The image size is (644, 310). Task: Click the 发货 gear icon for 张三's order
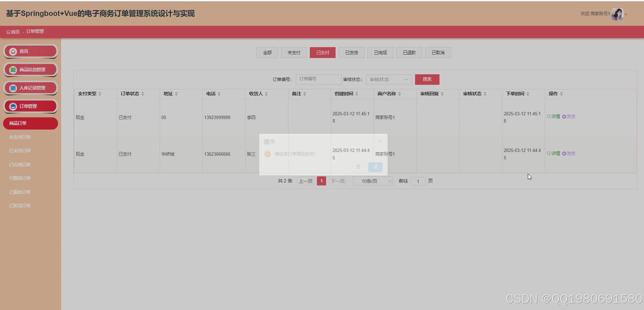pyautogui.click(x=564, y=153)
